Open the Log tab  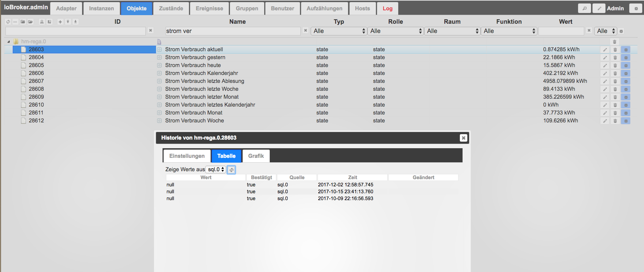388,9
